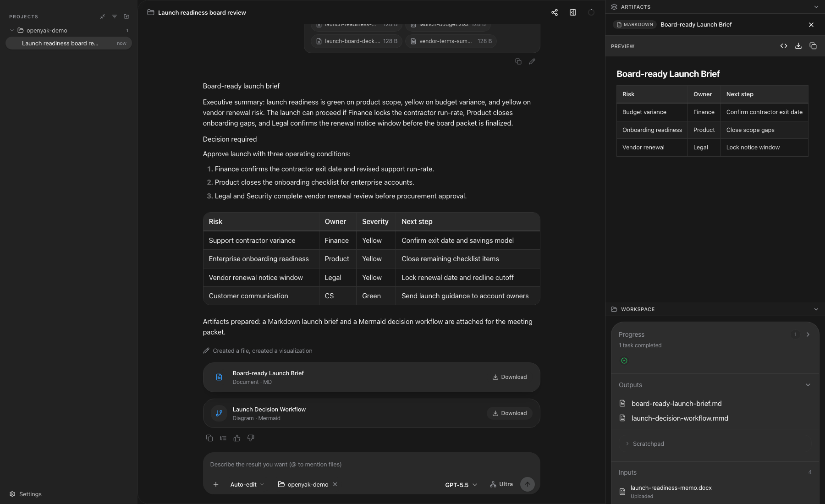Click the branch/list icon below response
The width and height of the screenshot is (825, 504).
point(223,438)
